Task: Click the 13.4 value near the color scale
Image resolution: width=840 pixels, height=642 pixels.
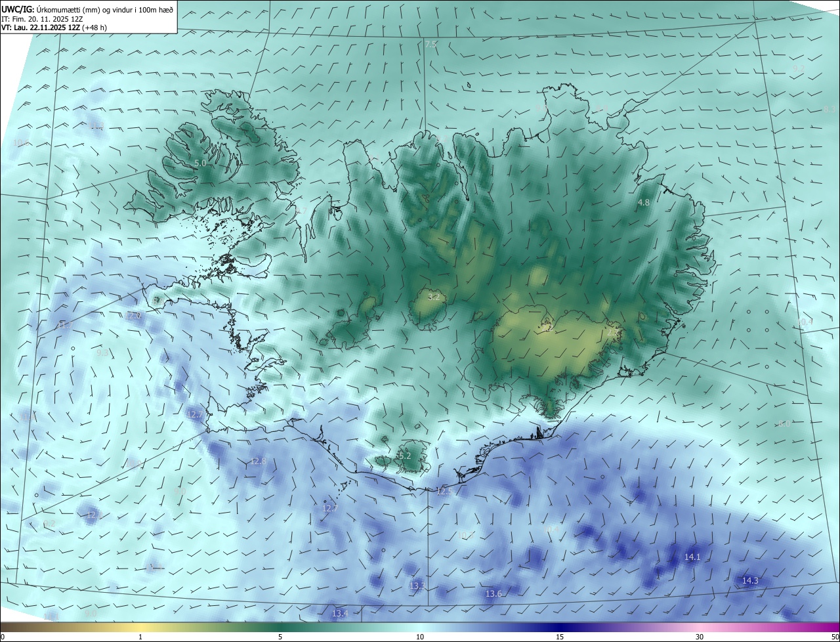Action: 340,614
